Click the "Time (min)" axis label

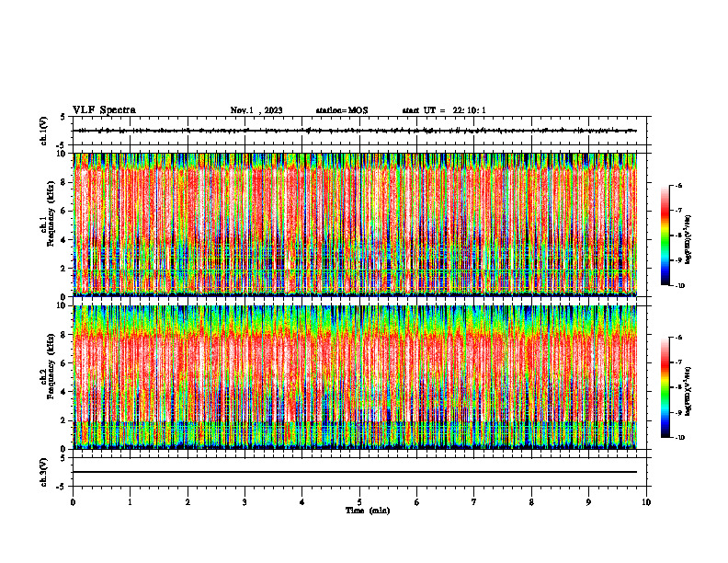368,511
